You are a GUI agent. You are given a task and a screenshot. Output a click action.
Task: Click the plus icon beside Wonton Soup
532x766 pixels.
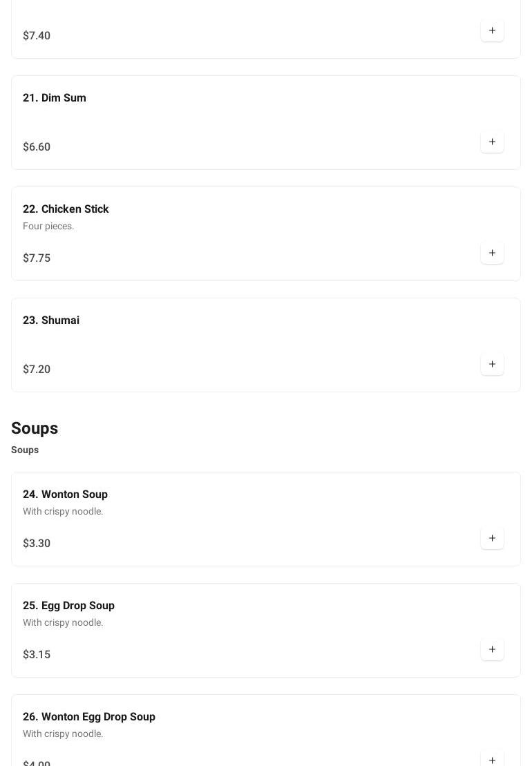(x=492, y=538)
